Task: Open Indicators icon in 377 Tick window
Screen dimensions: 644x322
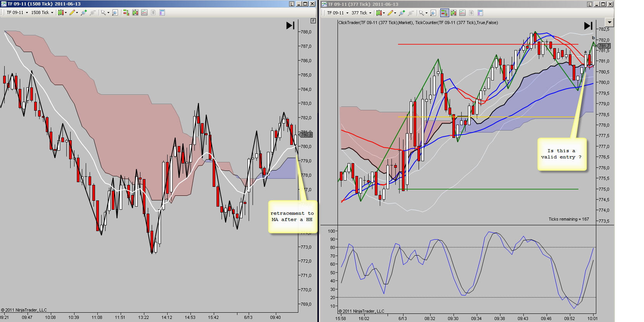Action: point(462,13)
